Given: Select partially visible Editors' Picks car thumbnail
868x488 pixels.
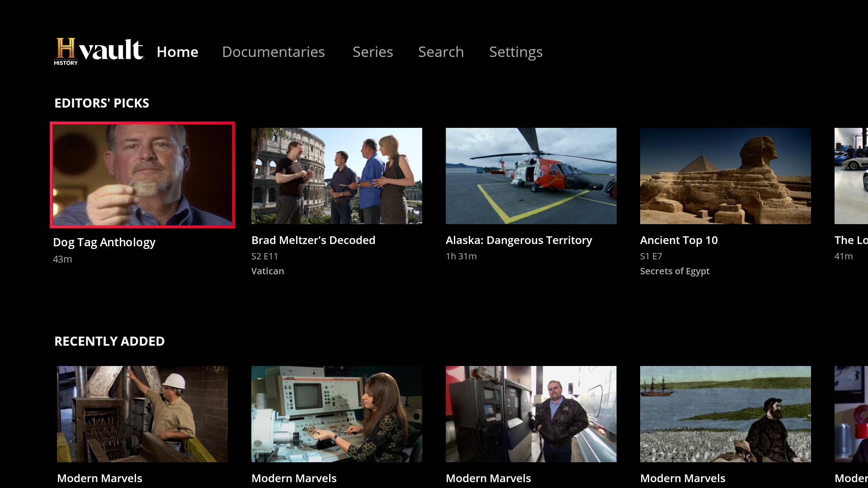Looking at the screenshot, I should 851,176.
